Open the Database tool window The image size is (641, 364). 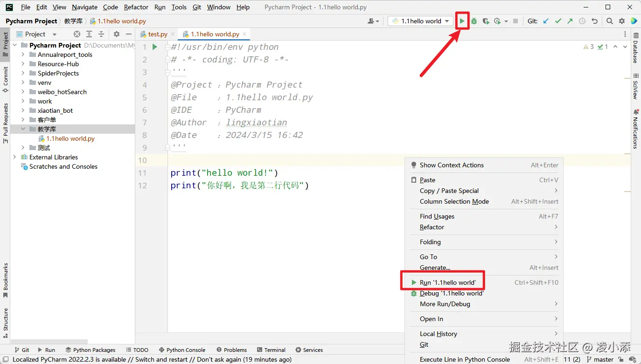(636, 48)
